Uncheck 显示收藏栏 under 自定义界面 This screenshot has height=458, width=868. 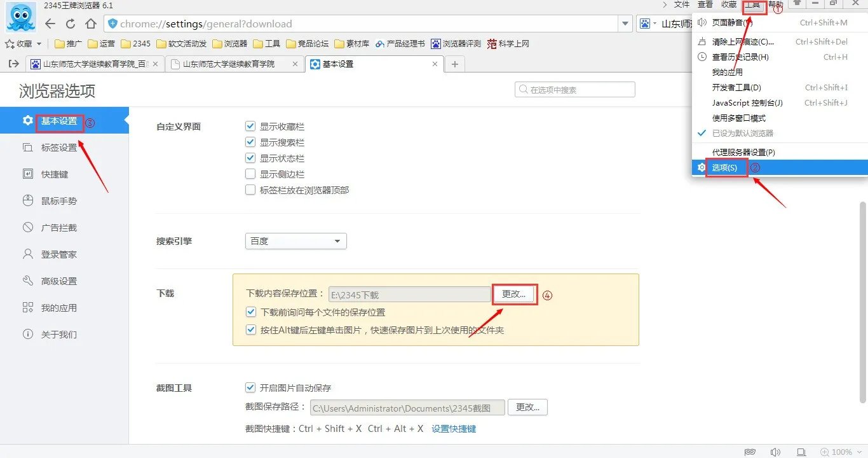click(250, 126)
